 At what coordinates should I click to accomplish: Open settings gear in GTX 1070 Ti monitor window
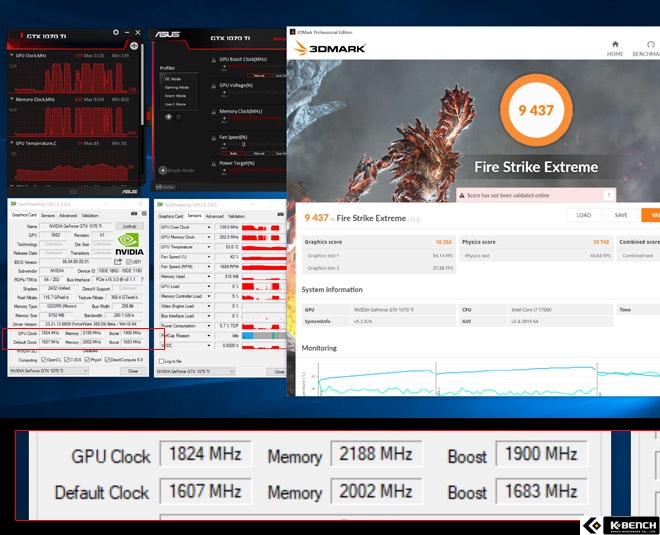115,32
